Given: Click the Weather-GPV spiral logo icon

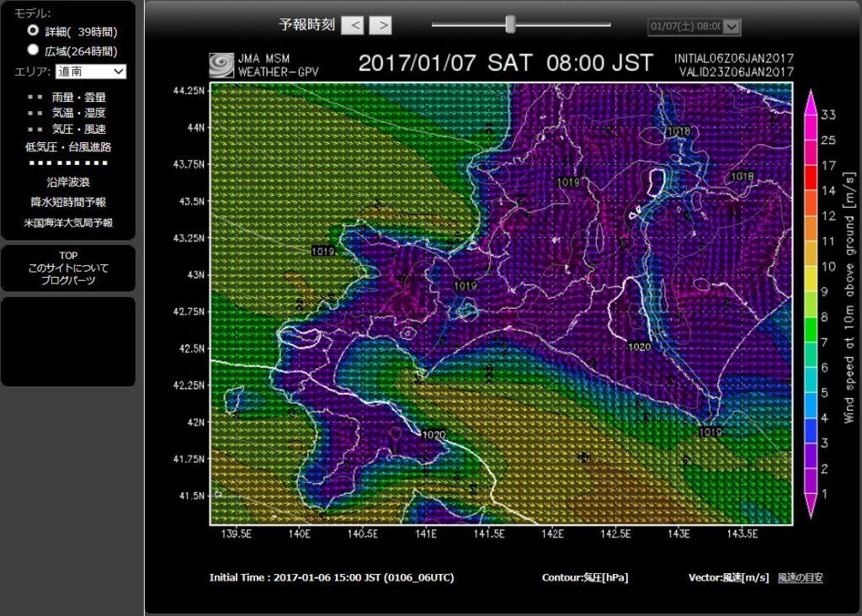Looking at the screenshot, I should tap(222, 66).
